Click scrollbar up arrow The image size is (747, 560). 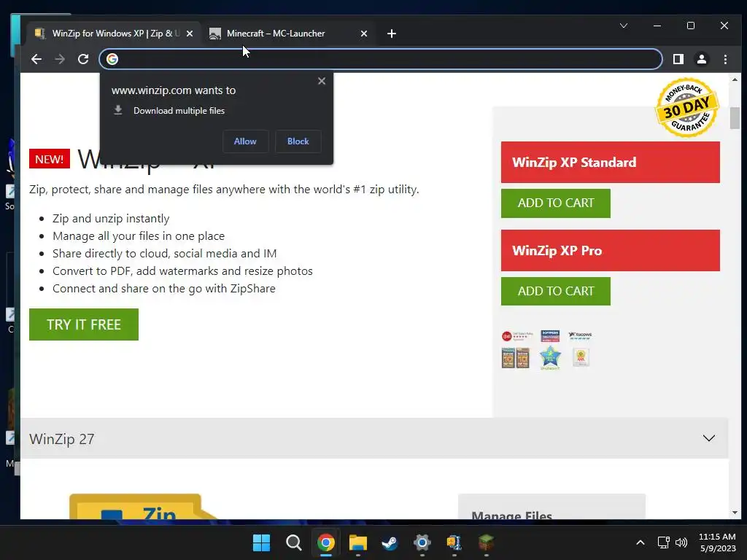pos(735,79)
